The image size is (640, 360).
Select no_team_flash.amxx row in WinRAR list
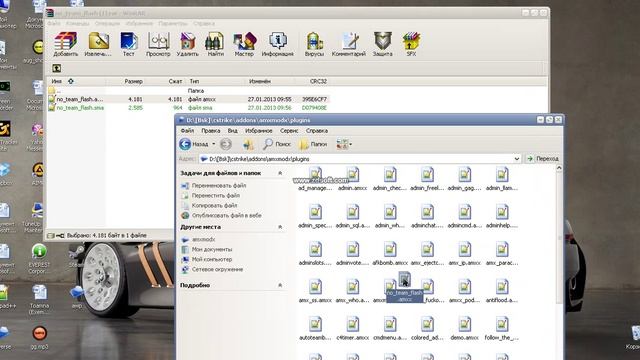coord(188,99)
